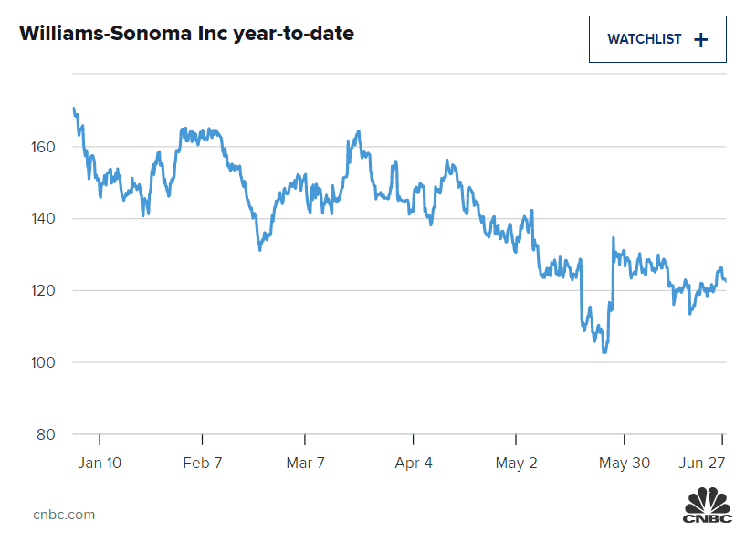Click the 160 price axis label
The width and height of the screenshot is (756, 542).
(x=46, y=147)
